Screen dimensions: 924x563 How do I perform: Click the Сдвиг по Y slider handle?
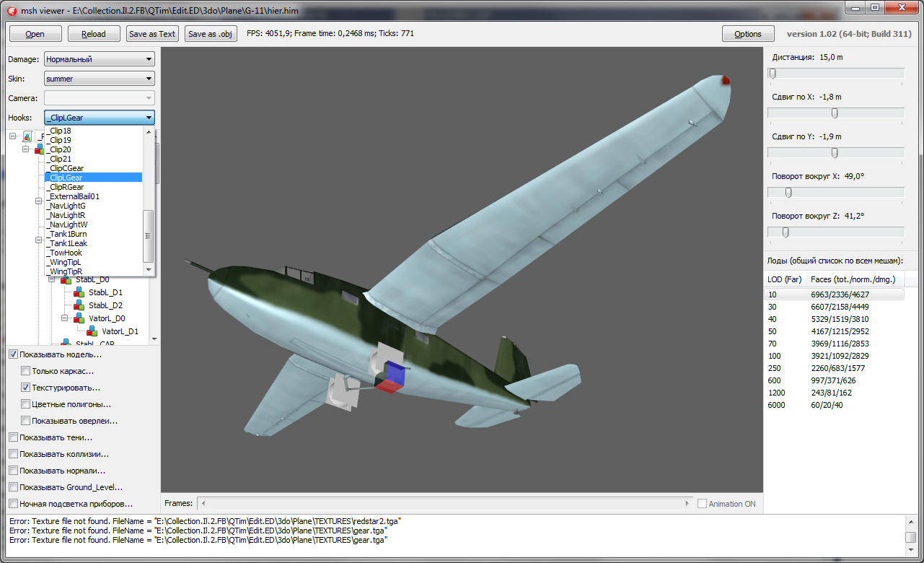835,152
